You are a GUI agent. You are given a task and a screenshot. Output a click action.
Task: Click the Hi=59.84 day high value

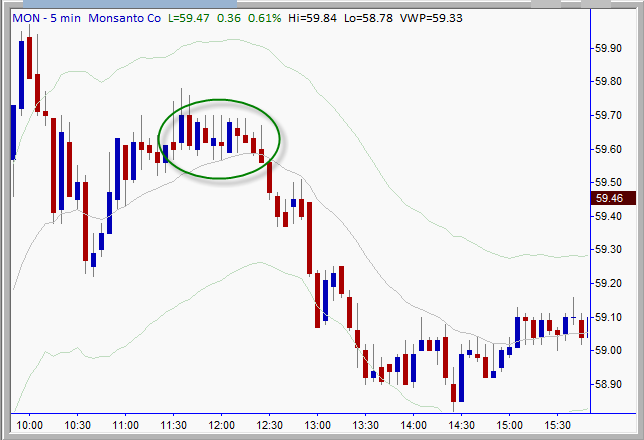point(312,18)
